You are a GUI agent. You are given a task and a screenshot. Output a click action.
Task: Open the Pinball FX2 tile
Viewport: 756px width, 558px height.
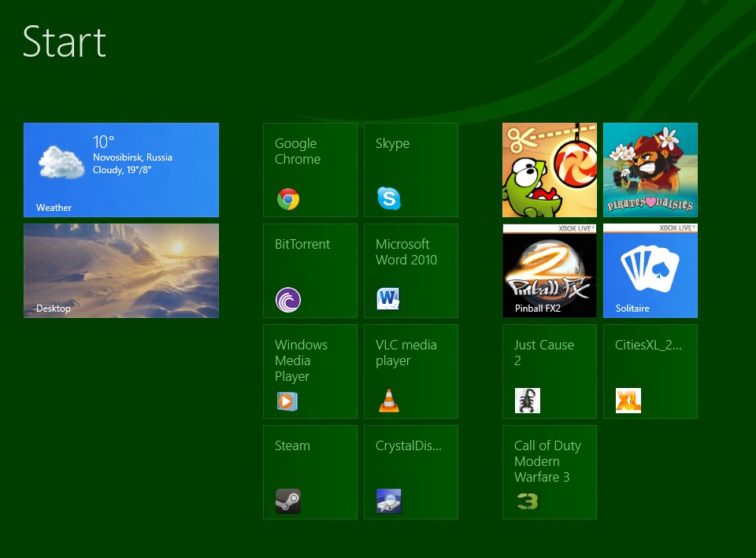pyautogui.click(x=549, y=271)
